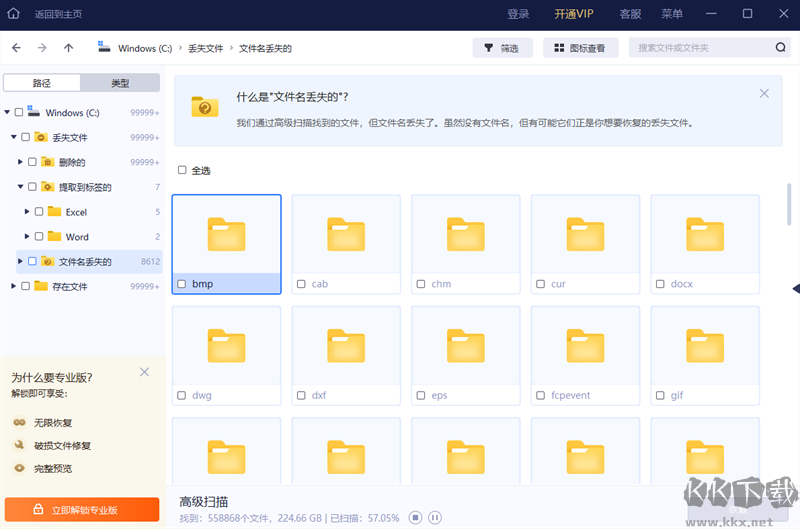Open 客服 customer service
The width and height of the screenshot is (800, 529).
pyautogui.click(x=630, y=14)
